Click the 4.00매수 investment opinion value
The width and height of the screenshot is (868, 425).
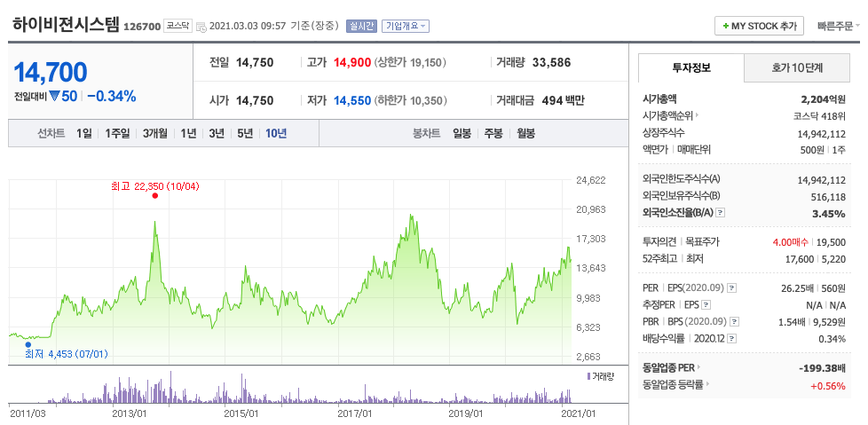point(790,242)
